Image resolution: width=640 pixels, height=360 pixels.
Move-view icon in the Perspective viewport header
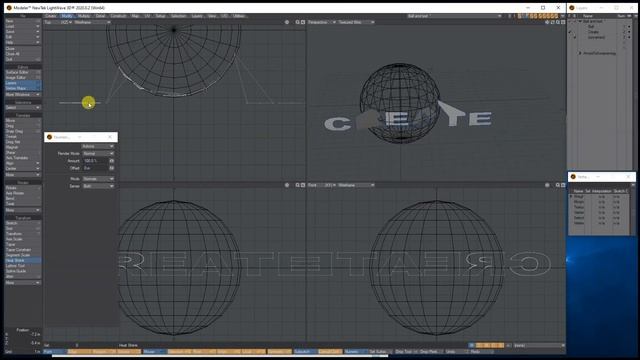tap(547, 22)
